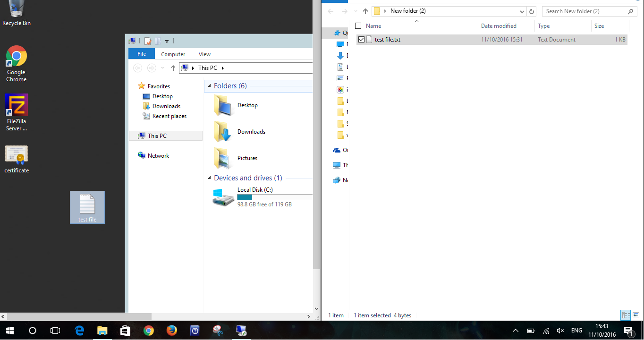
Task: Open the View ribbon tab
Action: pos(204,54)
